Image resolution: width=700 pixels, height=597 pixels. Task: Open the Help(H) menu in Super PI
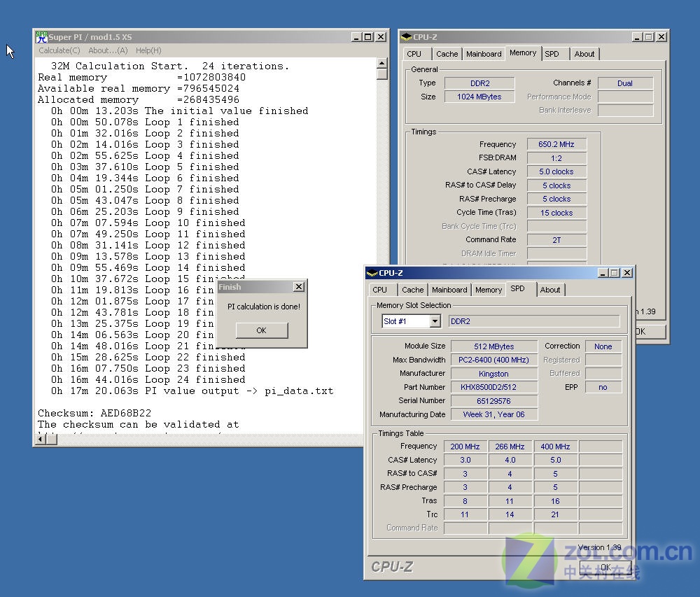148,50
